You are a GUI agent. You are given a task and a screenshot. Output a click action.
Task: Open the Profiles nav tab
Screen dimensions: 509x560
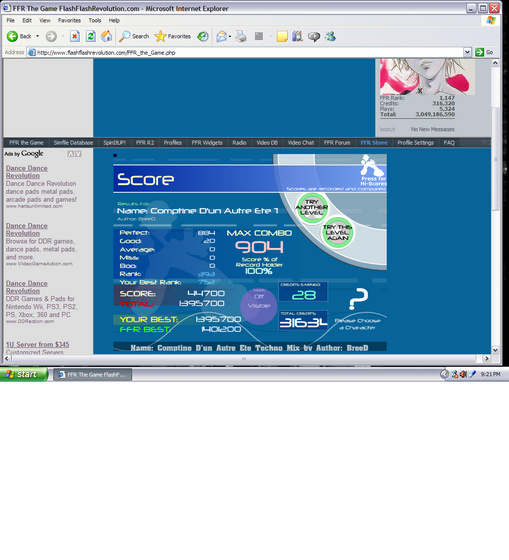pyautogui.click(x=173, y=142)
